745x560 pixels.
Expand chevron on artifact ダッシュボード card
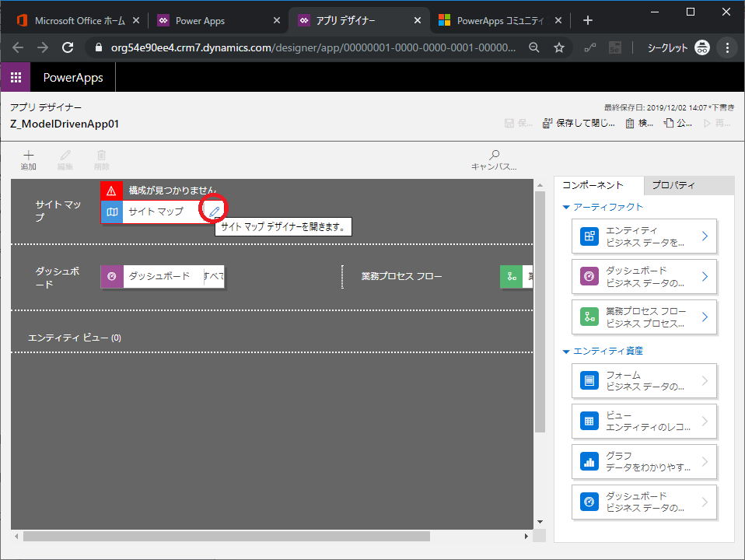[705, 277]
